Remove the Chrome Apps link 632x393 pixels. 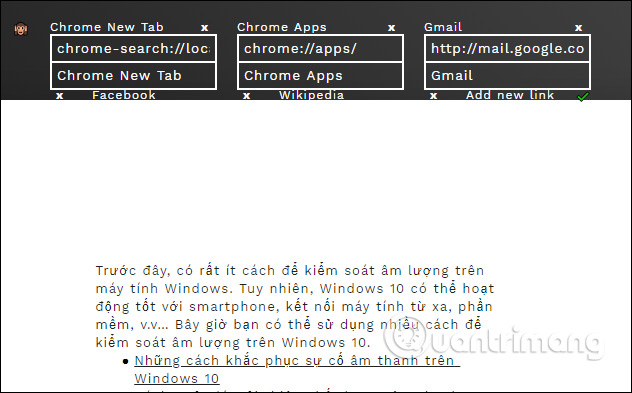391,28
